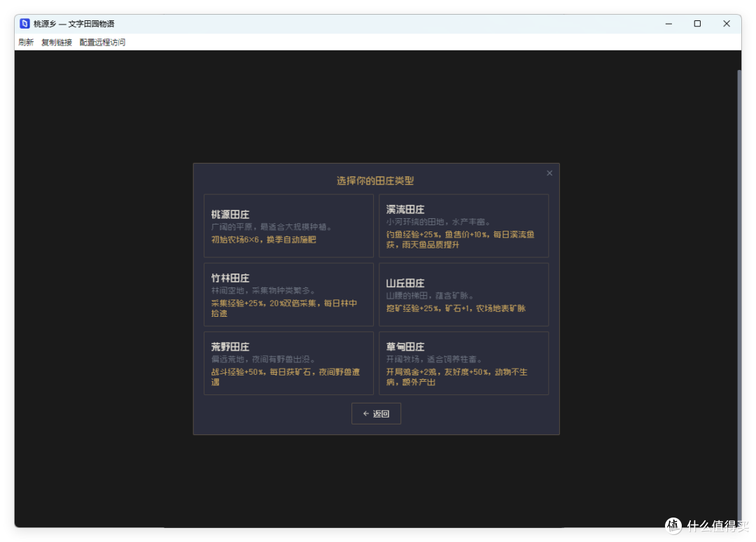
Task: Close the 桃源乡 window
Action: pyautogui.click(x=727, y=24)
